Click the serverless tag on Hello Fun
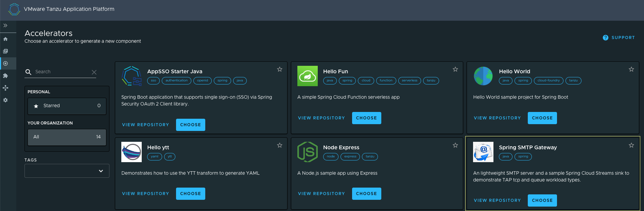Viewport: 644px width, 211px height. (409, 81)
